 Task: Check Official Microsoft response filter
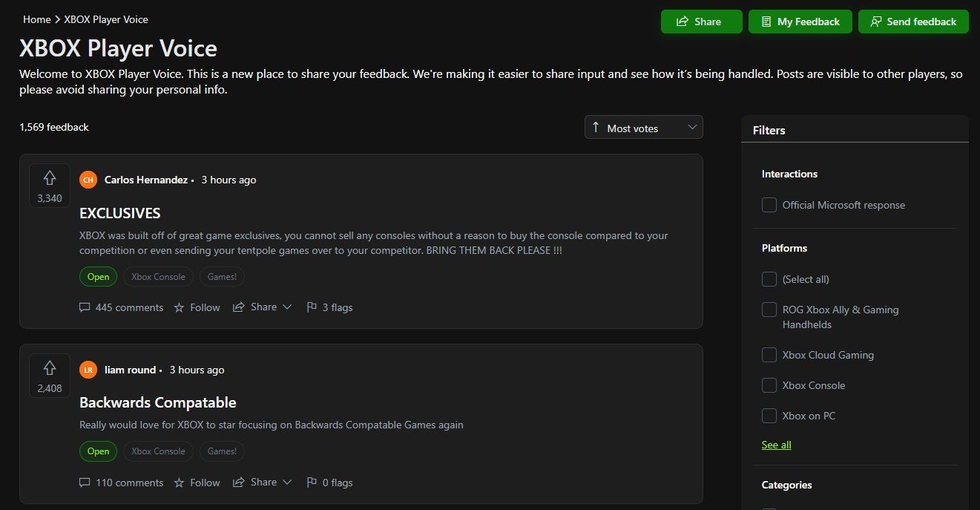pos(769,205)
